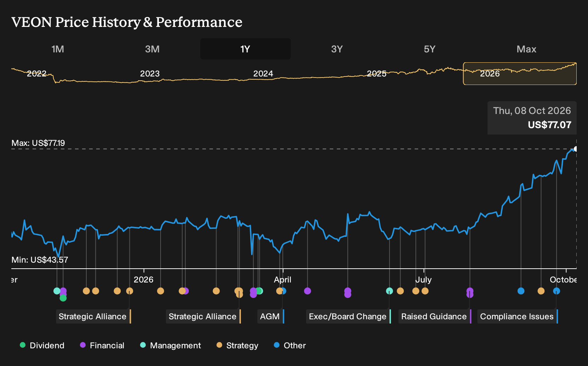Click the 'Max: US$77.19' label
The height and width of the screenshot is (366, 588).
point(38,143)
